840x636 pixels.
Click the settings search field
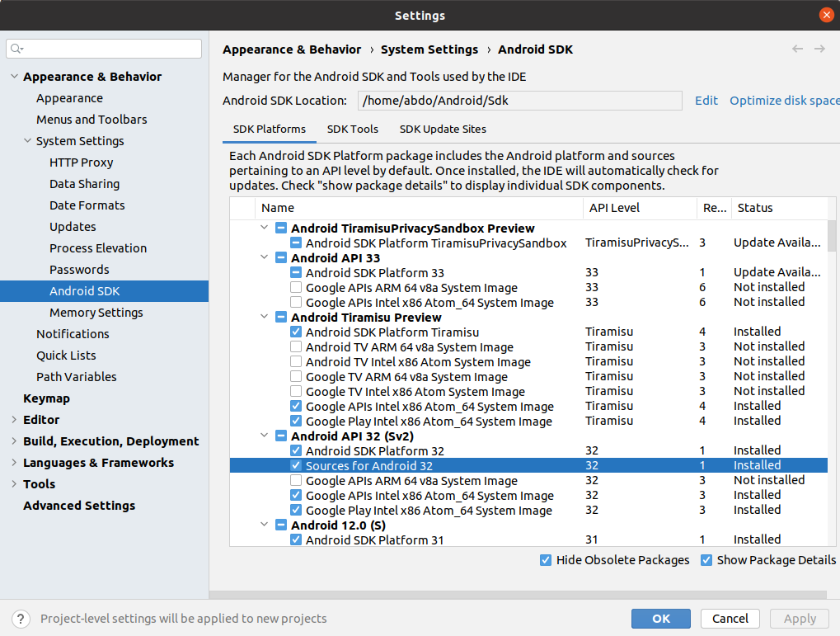[x=104, y=49]
